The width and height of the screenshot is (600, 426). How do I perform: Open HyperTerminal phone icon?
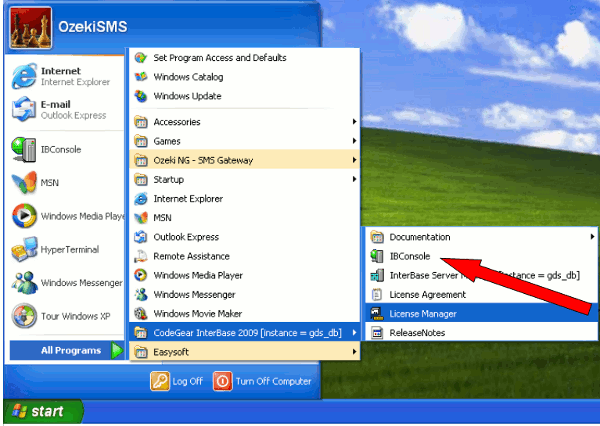coord(24,249)
